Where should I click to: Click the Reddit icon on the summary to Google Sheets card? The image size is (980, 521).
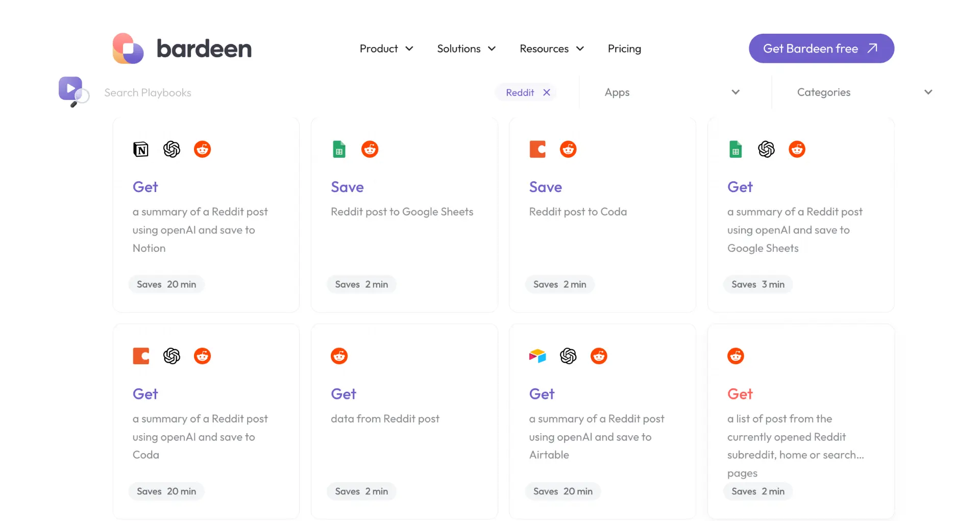[797, 149]
